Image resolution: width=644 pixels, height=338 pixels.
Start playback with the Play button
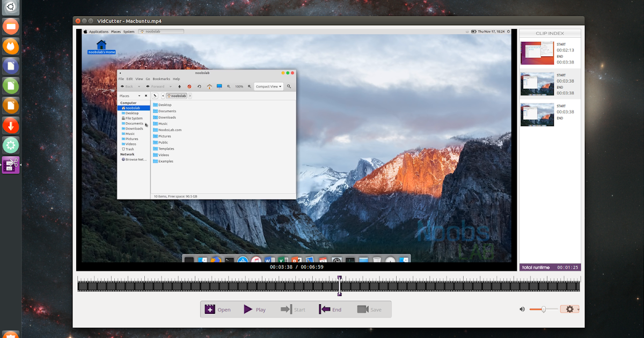255,310
